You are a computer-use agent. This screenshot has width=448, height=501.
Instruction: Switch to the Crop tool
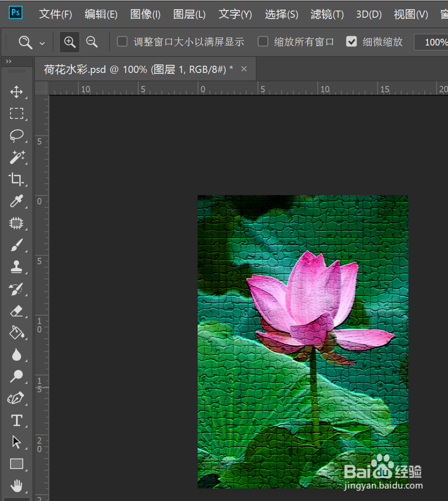tap(17, 179)
